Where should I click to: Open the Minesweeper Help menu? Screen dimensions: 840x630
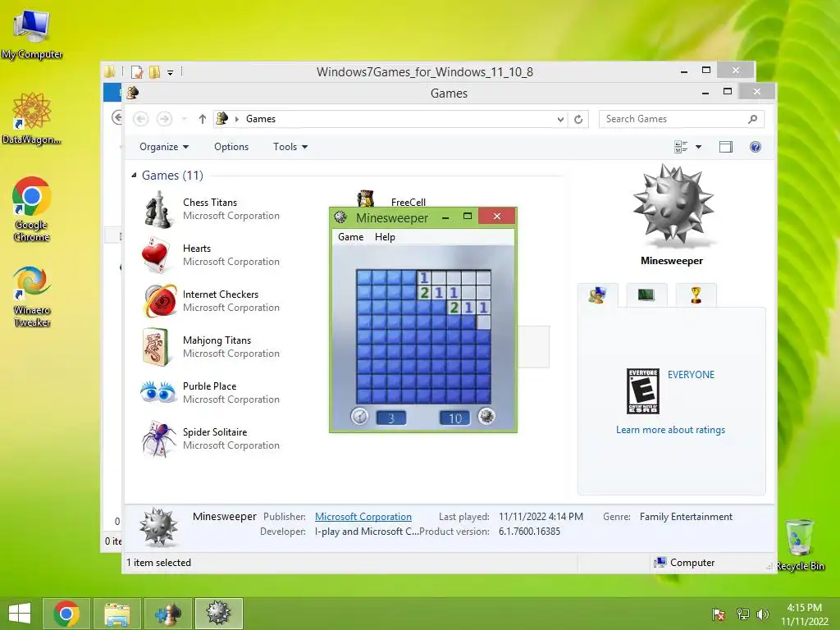coord(385,237)
